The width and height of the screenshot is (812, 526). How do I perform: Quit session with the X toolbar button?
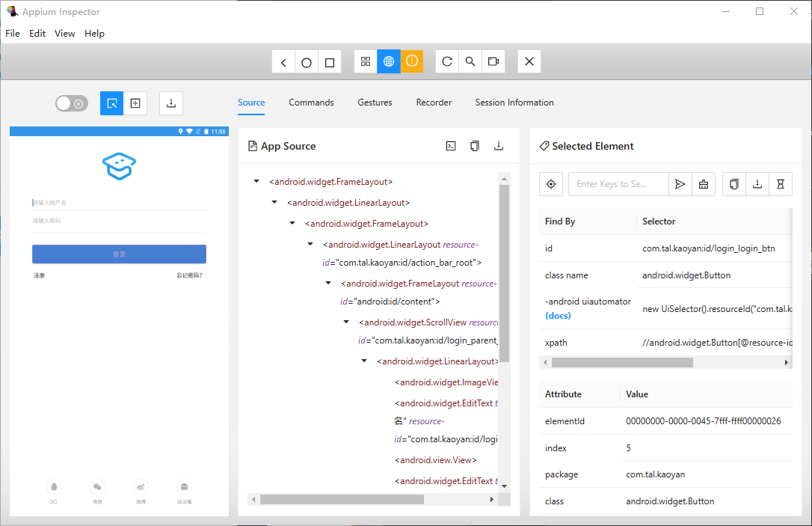[529, 61]
